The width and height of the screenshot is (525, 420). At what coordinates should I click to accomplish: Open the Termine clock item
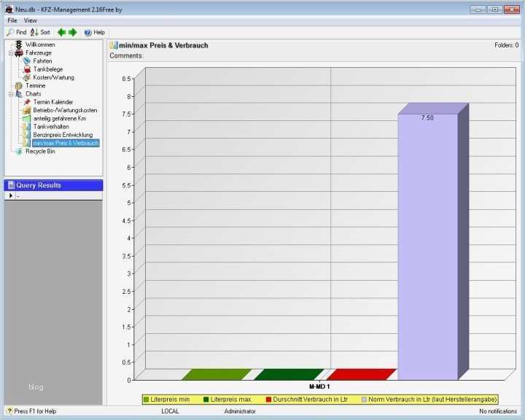click(x=19, y=86)
